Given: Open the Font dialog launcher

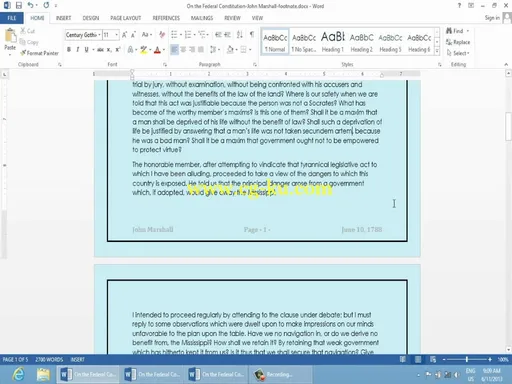Looking at the screenshot, I should coord(165,65).
